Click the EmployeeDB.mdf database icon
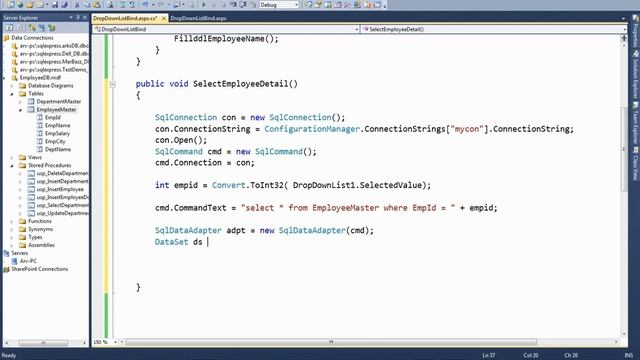Screen dimensions: 640x360 pos(15,78)
